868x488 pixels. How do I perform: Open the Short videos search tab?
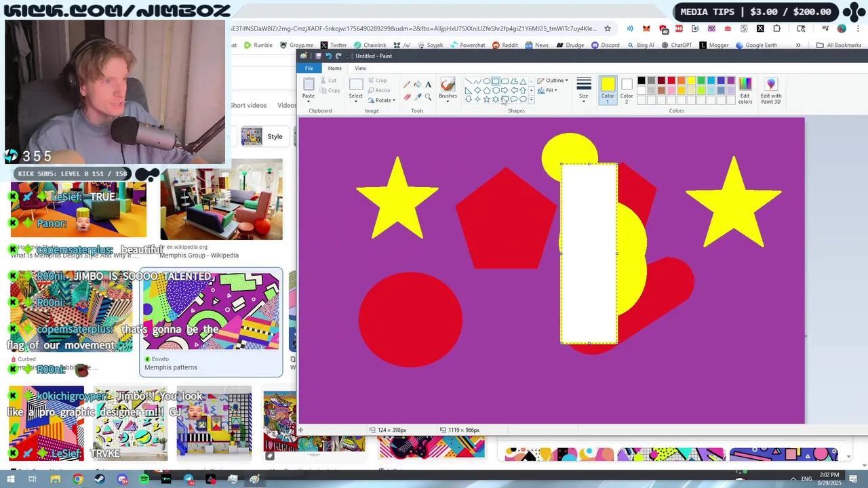[248, 105]
